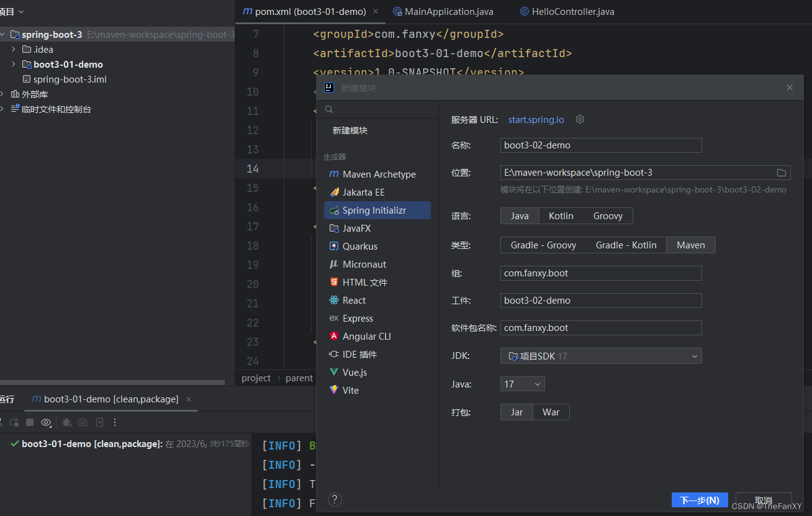
Task: Select Express generator
Action: (377, 319)
